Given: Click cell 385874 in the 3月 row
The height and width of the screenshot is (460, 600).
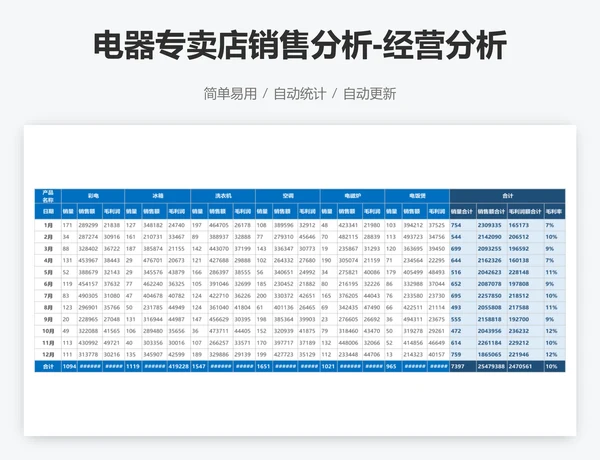Looking at the screenshot, I should [x=153, y=249].
